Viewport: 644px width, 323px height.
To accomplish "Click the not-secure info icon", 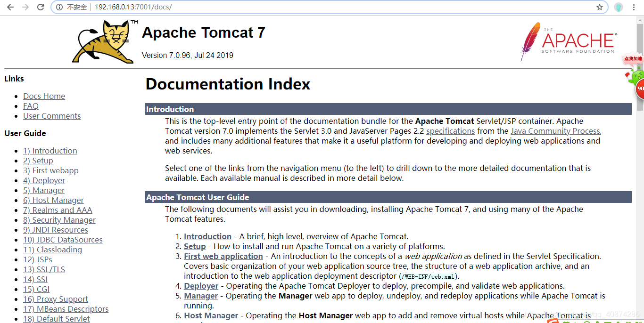I will [59, 7].
